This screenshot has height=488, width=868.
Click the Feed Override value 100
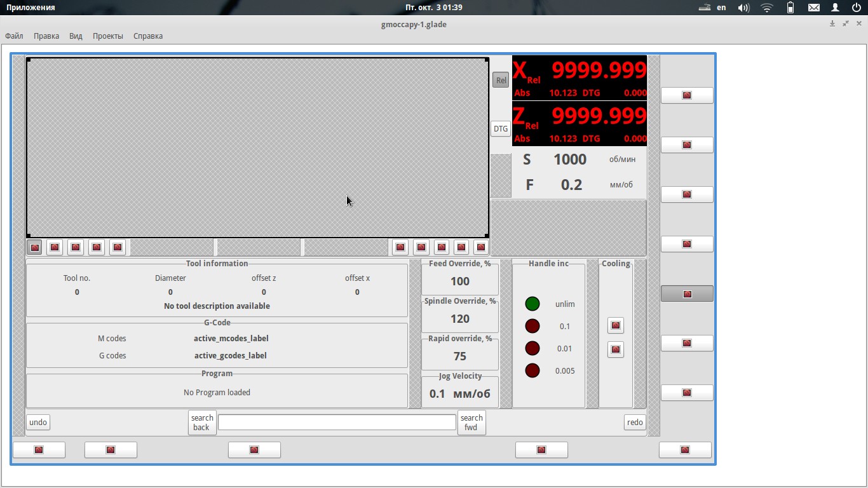click(x=460, y=281)
